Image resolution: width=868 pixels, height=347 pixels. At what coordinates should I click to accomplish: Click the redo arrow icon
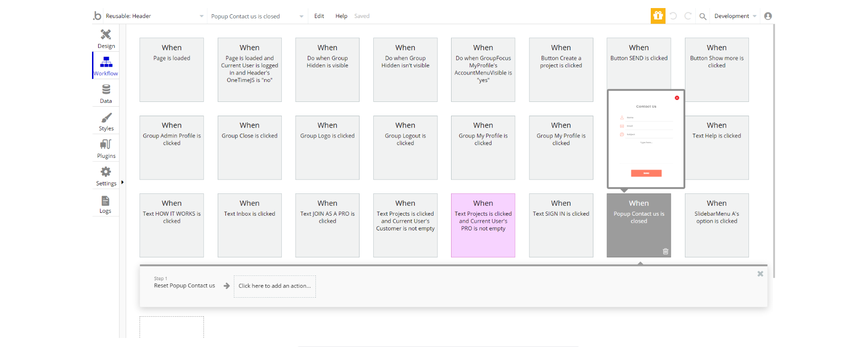[x=688, y=16]
